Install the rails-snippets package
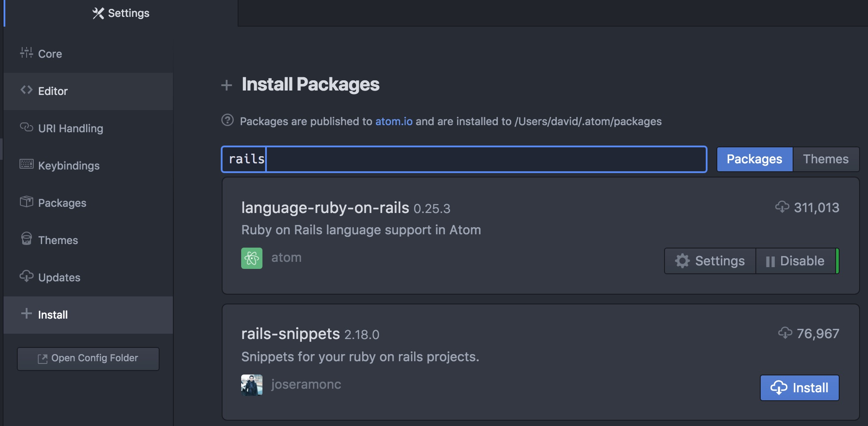Viewport: 868px width, 426px height. click(799, 388)
